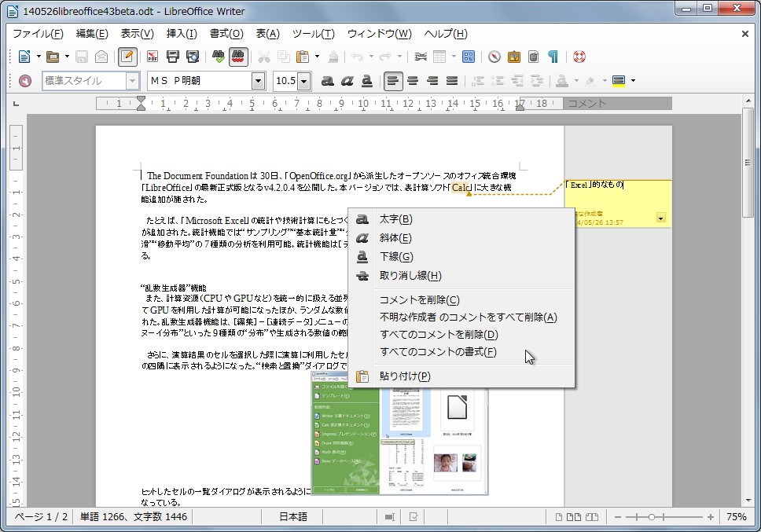Viewport: 761px width, 532px height.
Task: Open Page Preview icon
Action: [x=193, y=57]
